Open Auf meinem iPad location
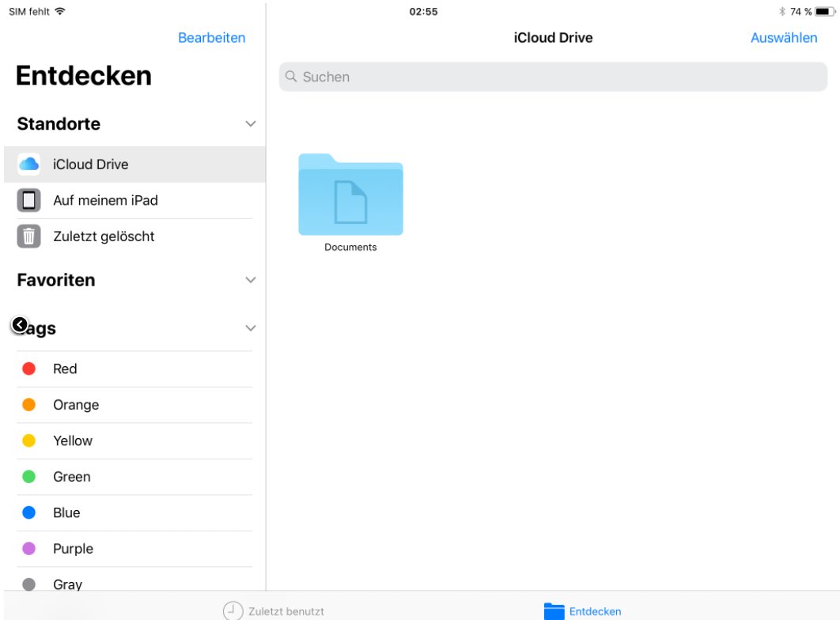Screen dimensions: 840x620 point(134,200)
